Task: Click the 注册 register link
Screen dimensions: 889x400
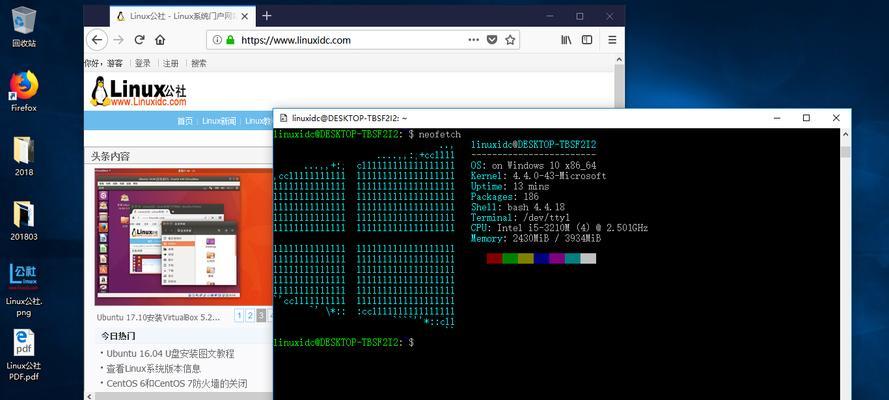Action: pos(171,63)
